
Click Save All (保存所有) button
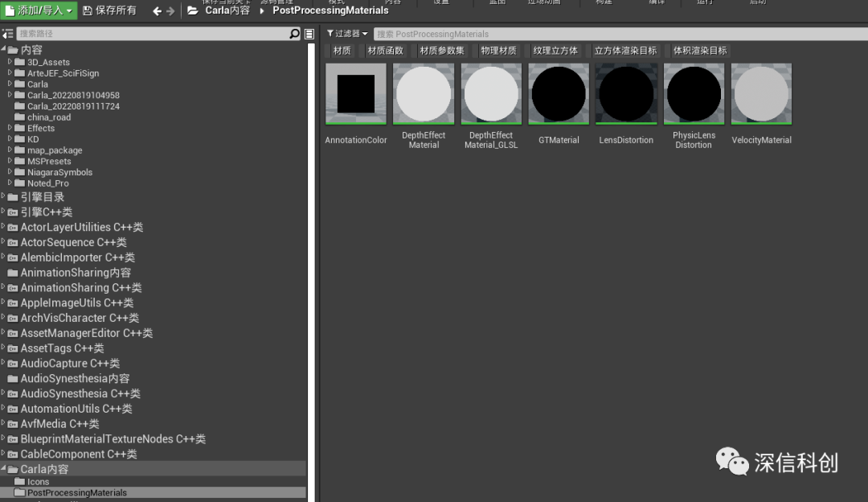tap(109, 10)
